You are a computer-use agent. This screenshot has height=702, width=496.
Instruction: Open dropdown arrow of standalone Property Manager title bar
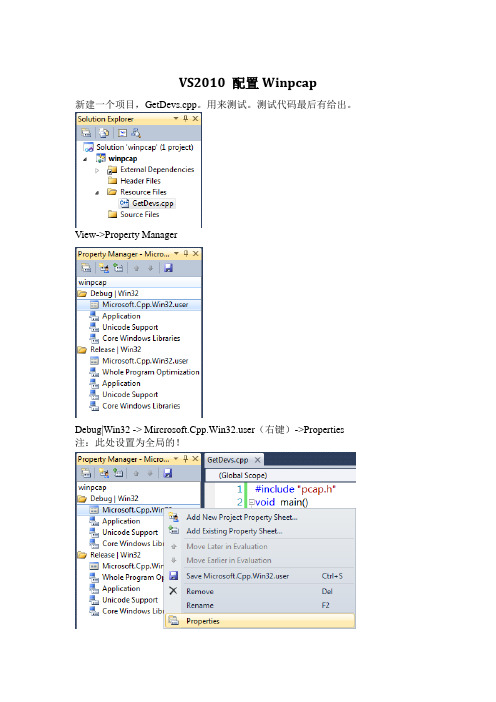[176, 254]
